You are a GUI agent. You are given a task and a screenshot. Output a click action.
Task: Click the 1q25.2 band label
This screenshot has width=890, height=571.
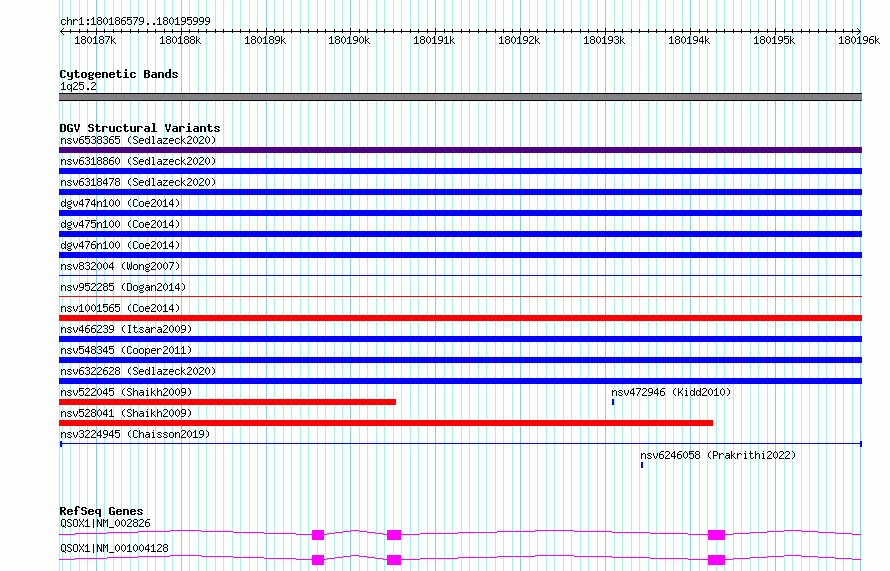pyautogui.click(x=78, y=86)
